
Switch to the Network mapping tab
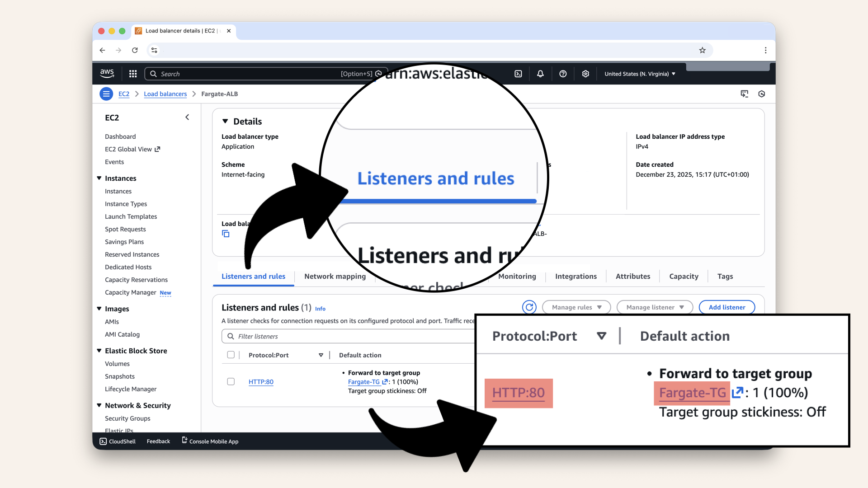335,276
